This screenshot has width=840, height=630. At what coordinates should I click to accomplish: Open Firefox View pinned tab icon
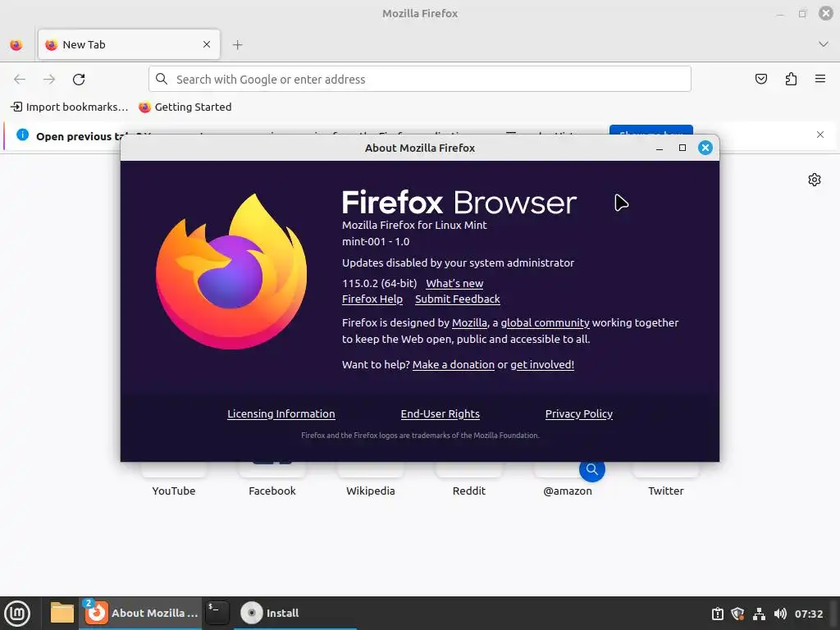point(16,45)
